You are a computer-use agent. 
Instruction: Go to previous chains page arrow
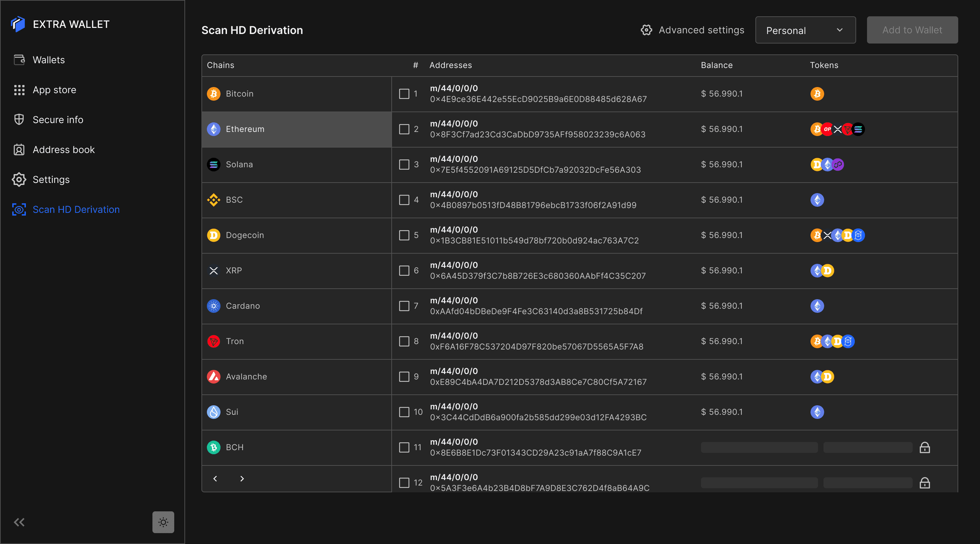(215, 479)
